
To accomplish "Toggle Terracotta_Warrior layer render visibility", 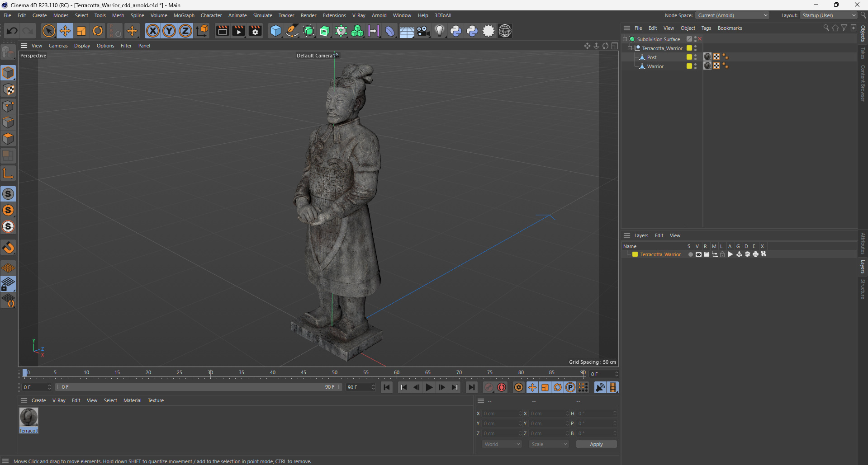I will (x=707, y=254).
